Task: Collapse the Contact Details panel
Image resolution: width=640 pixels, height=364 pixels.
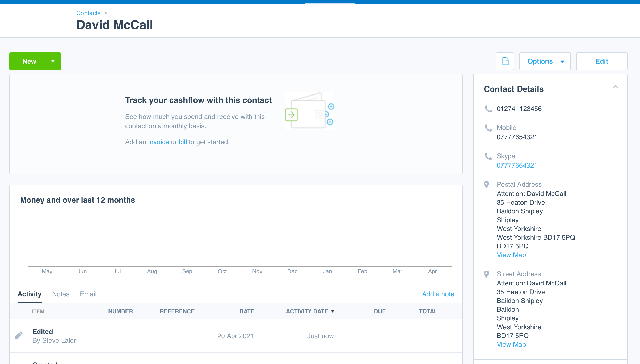Action: (616, 87)
